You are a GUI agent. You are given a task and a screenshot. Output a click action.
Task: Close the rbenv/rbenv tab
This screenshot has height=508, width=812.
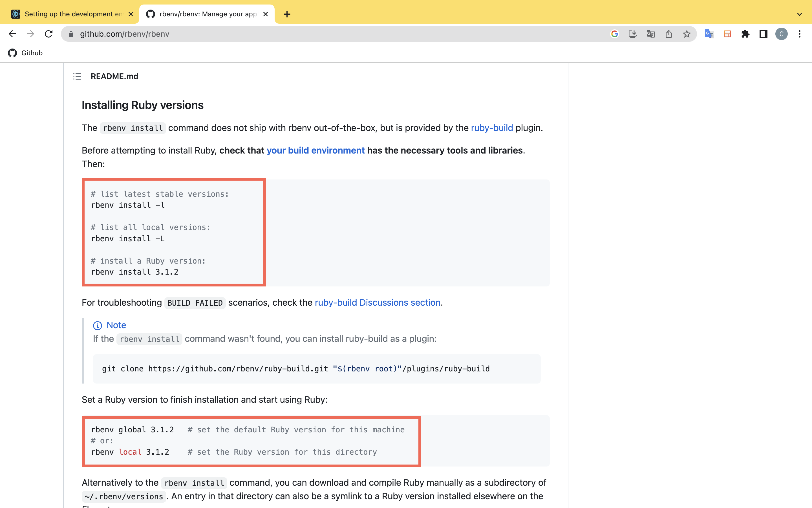pyautogui.click(x=265, y=14)
